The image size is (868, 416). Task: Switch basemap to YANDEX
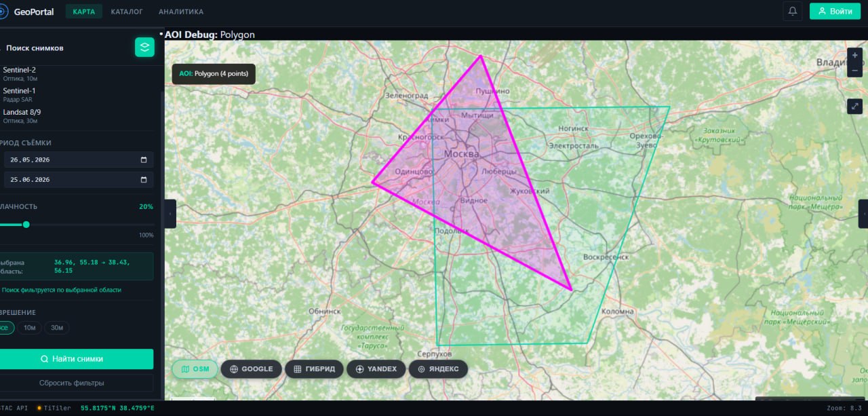pyautogui.click(x=376, y=369)
